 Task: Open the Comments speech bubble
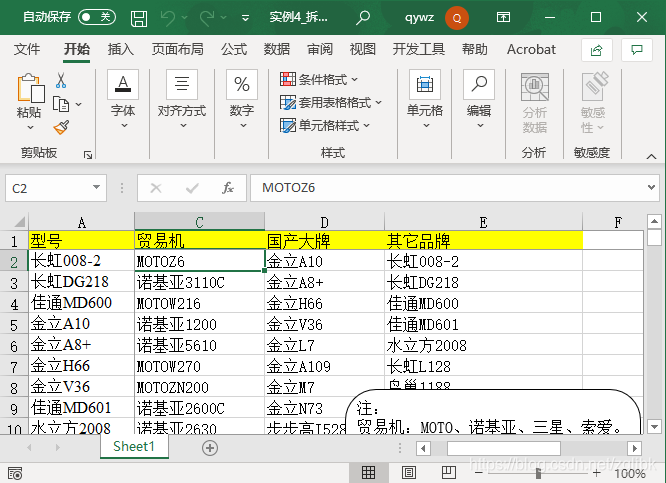[637, 50]
